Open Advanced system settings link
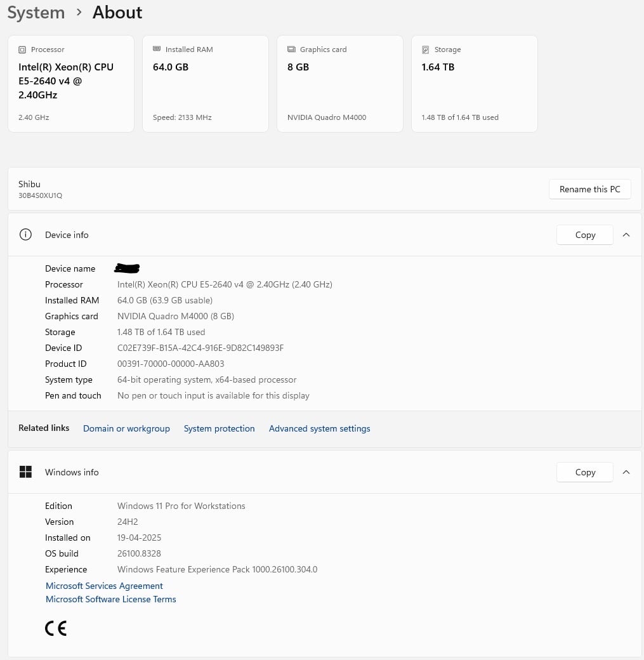644x660 pixels. (320, 428)
